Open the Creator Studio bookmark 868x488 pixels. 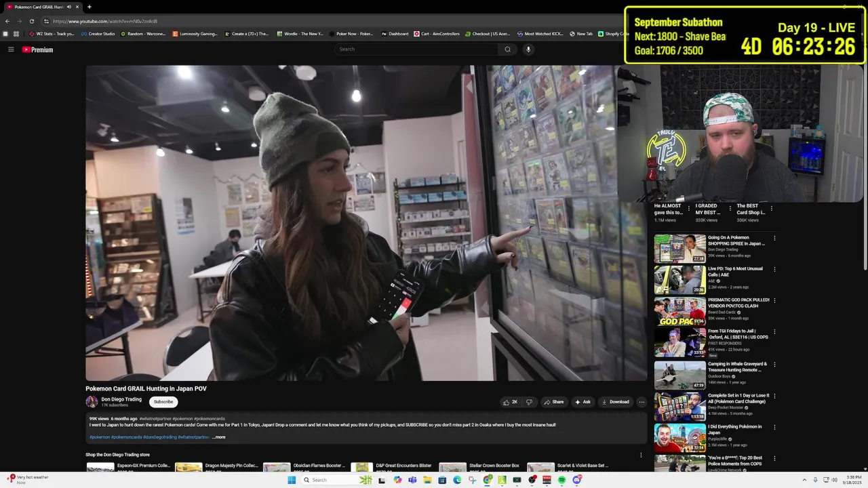pos(98,34)
